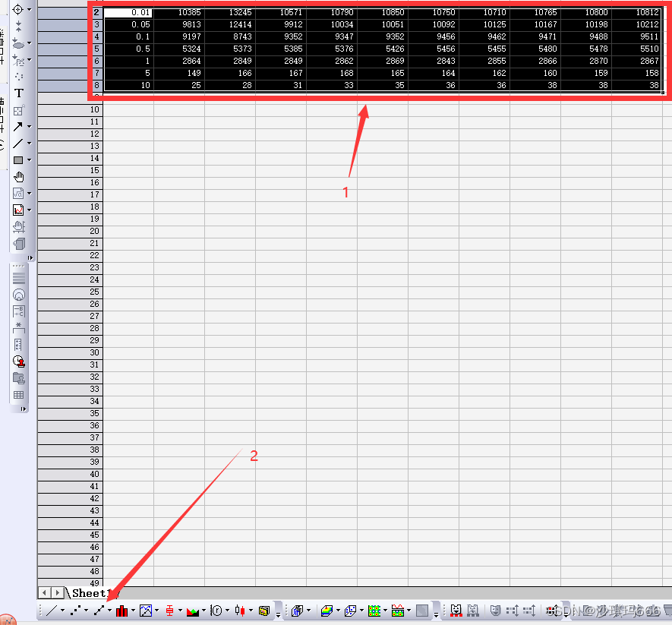The height and width of the screenshot is (625, 672).
Task: Select the mask points tool
Action: coord(18,60)
